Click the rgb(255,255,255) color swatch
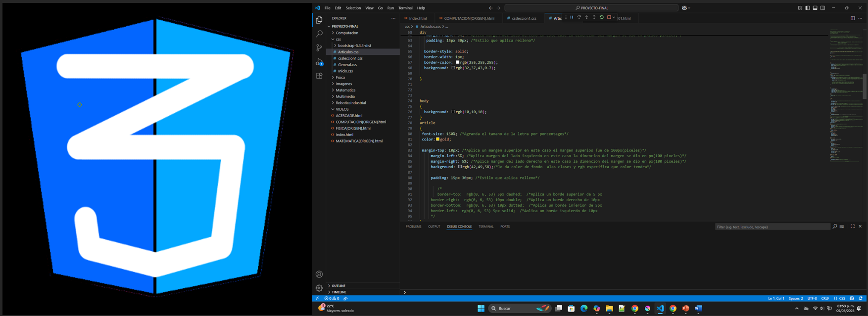 (458, 62)
